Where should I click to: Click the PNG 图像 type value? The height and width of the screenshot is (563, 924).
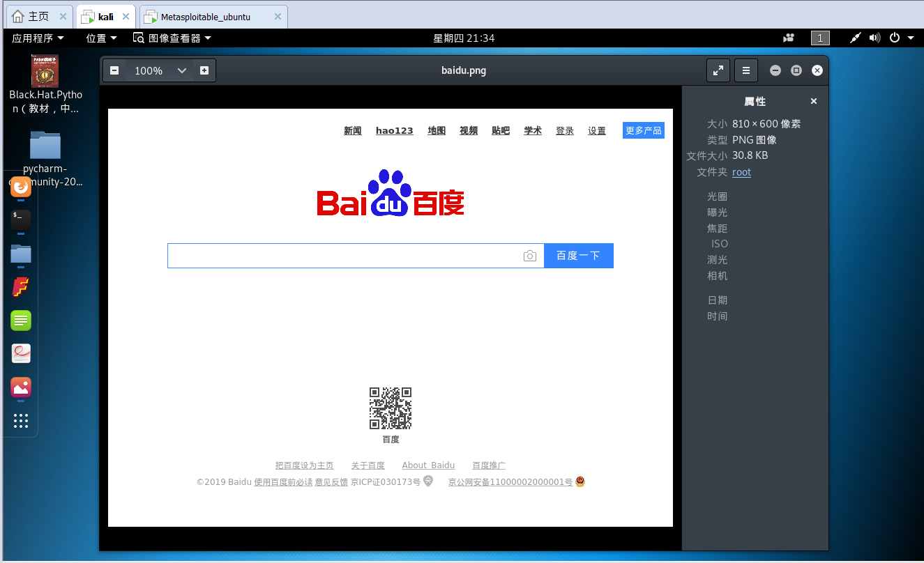pyautogui.click(x=755, y=140)
